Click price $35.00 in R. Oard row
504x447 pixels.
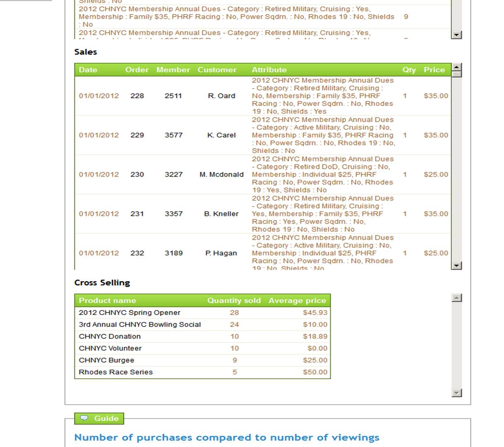pyautogui.click(x=436, y=96)
